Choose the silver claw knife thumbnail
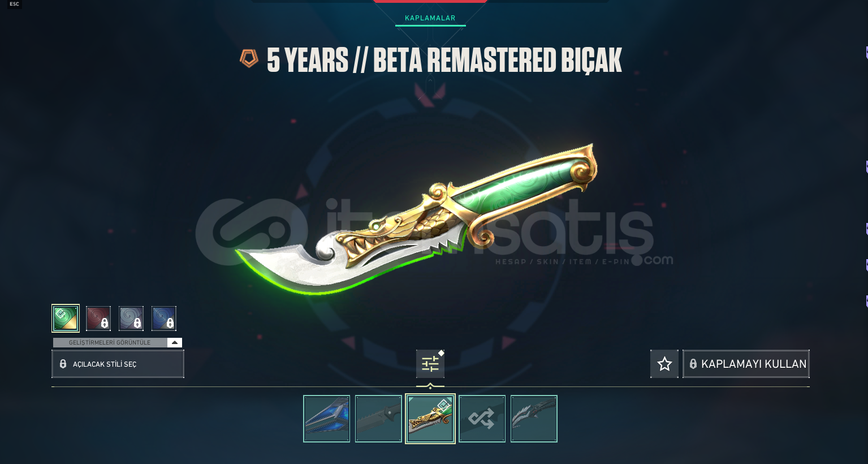Screen dimensions: 868x464 click(534, 419)
